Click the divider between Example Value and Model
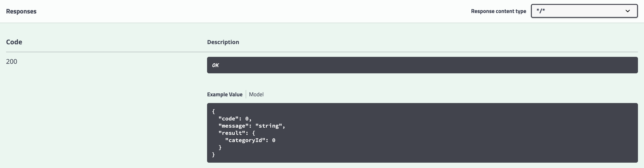Image resolution: width=644 pixels, height=168 pixels. (246, 94)
